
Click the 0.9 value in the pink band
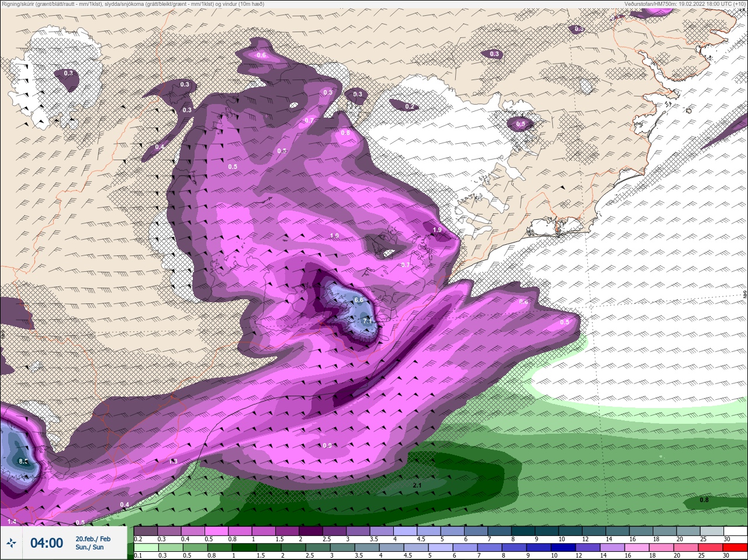click(x=327, y=445)
